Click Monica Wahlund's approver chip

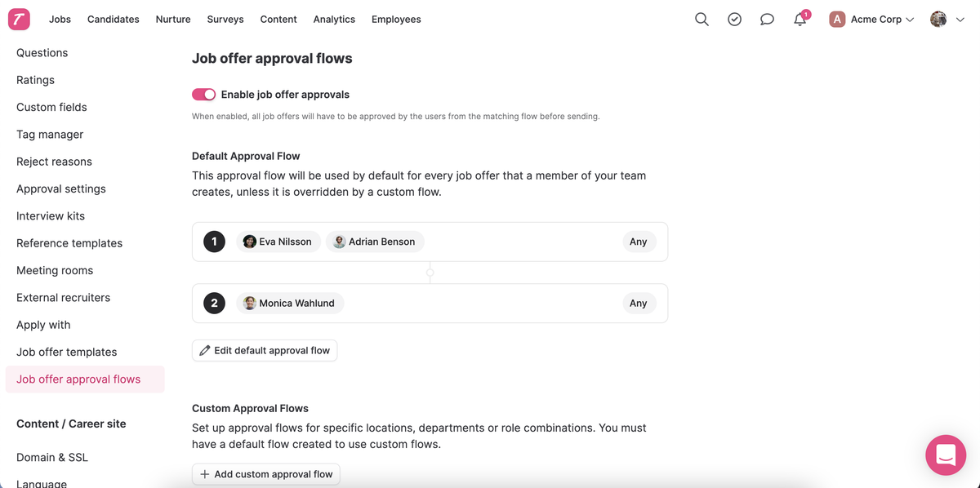(290, 303)
